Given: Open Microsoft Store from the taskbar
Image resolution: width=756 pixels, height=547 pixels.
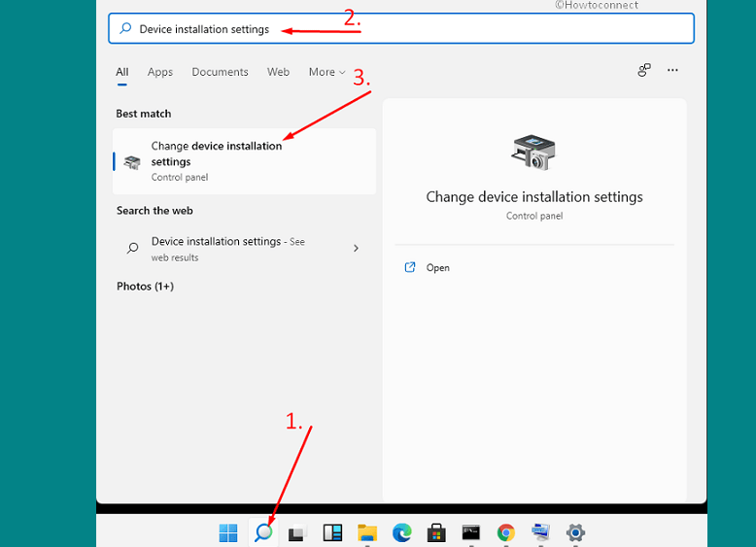Looking at the screenshot, I should (x=436, y=533).
